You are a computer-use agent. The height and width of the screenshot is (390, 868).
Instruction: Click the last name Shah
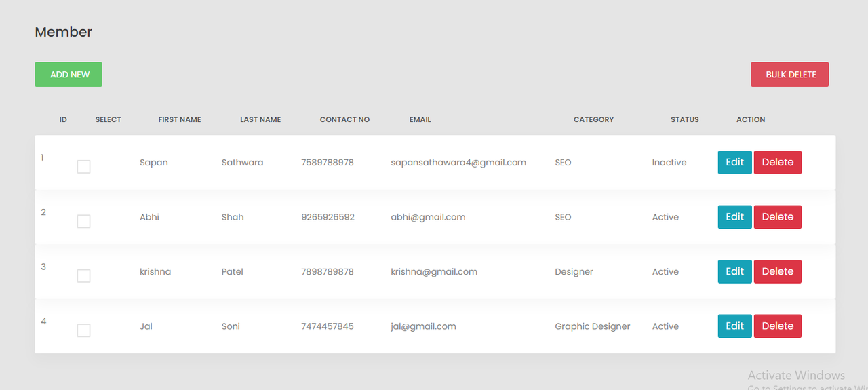coord(233,217)
